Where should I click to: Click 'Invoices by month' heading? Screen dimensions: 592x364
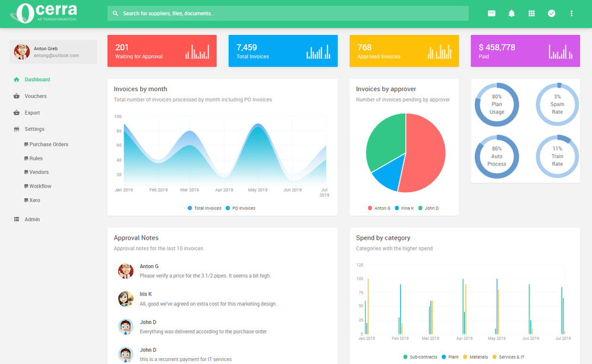140,89
